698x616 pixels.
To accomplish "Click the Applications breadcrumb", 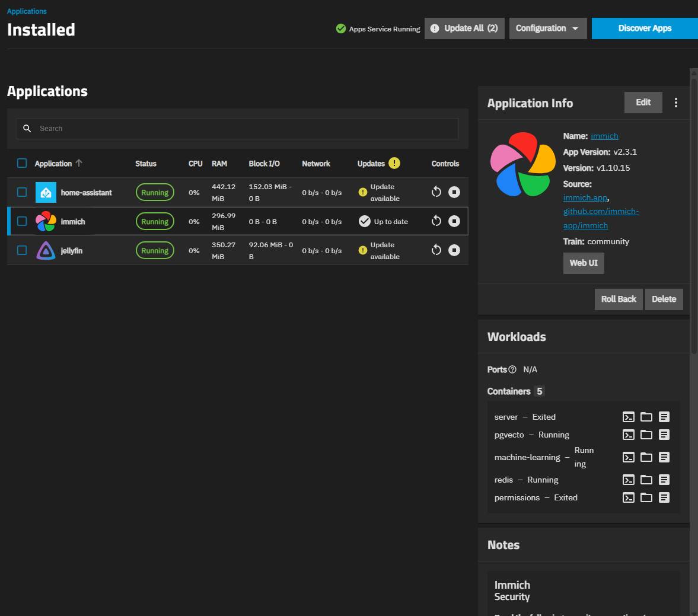I will [27, 11].
